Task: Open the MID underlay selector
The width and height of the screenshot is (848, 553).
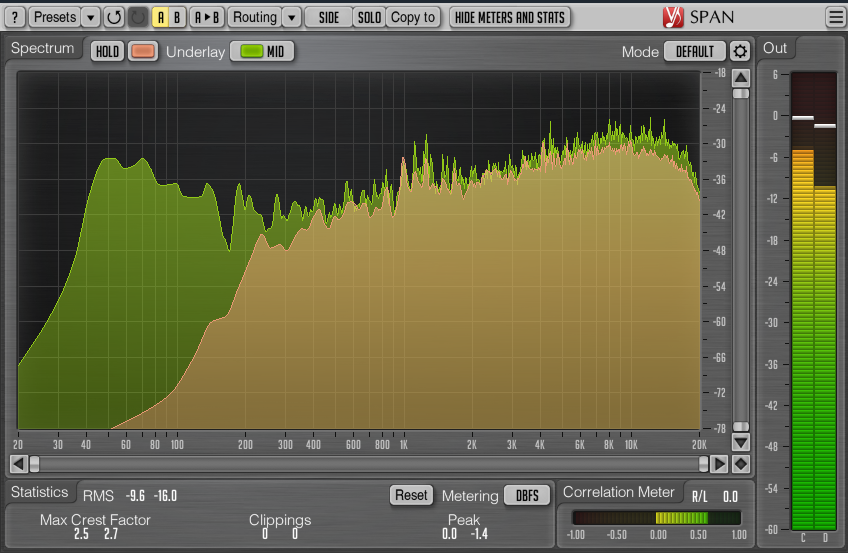Action: (263, 51)
